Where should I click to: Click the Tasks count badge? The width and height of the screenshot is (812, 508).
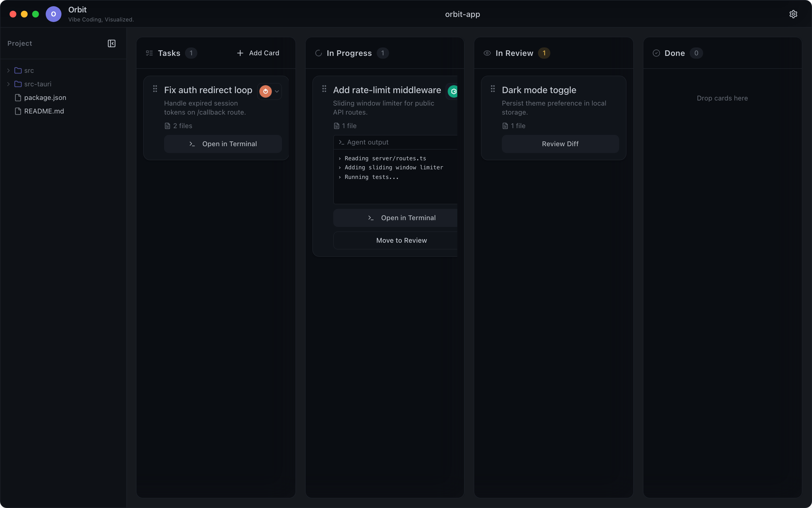(191, 53)
